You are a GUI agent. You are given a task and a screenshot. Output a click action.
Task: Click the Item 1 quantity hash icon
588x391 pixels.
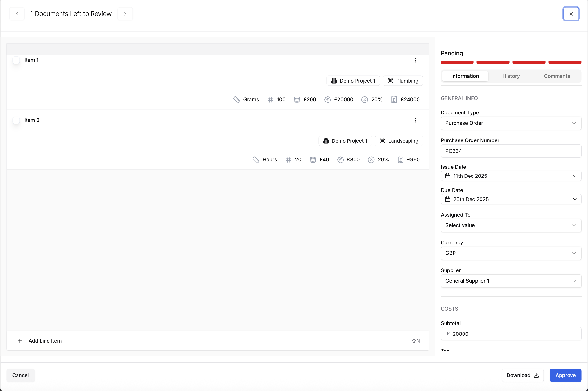[270, 100]
